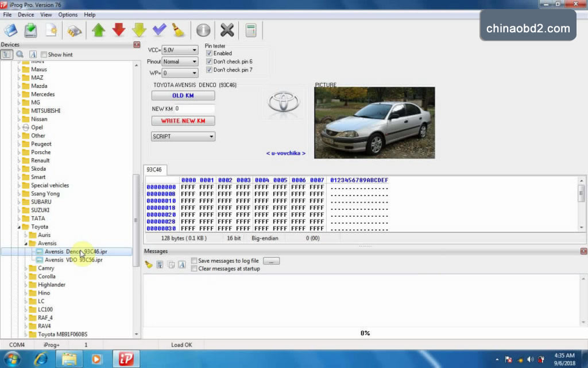
Task: Open the WP dropdown
Action: (180, 73)
